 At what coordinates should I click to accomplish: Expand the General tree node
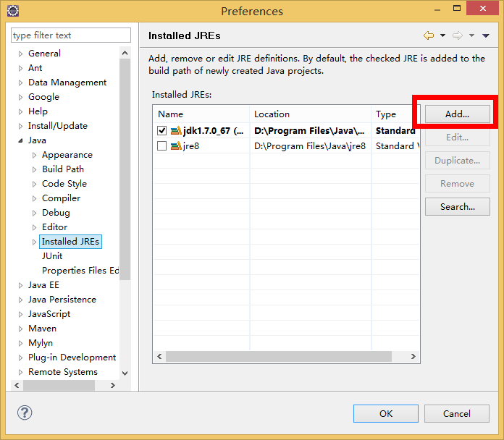20,54
